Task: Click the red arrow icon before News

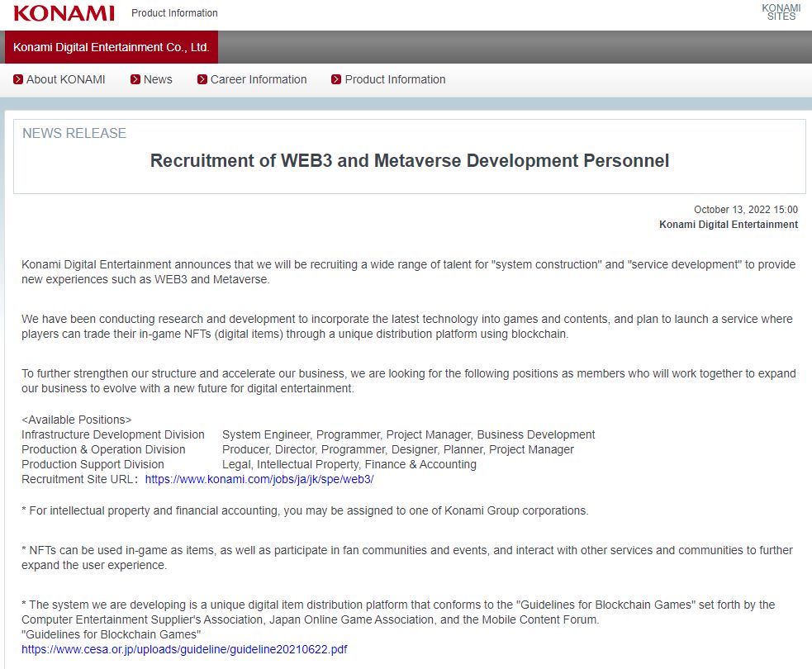Action: 135,79
